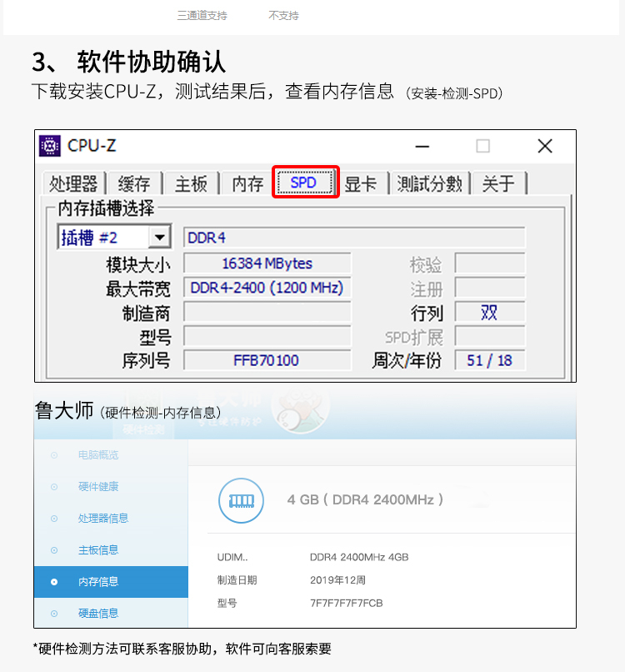
Task: Click the 行列 value 双
Action: (490, 312)
